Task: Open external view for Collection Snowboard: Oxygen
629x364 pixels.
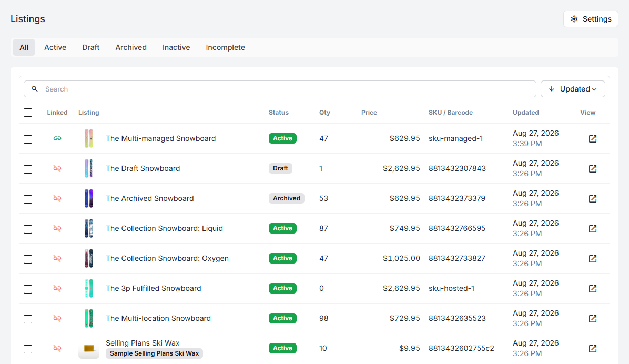Action: 593,258
